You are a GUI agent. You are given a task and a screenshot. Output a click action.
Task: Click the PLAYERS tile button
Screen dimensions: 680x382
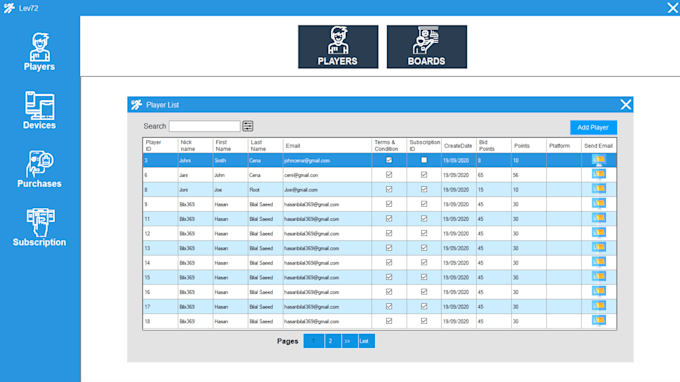[x=338, y=47]
